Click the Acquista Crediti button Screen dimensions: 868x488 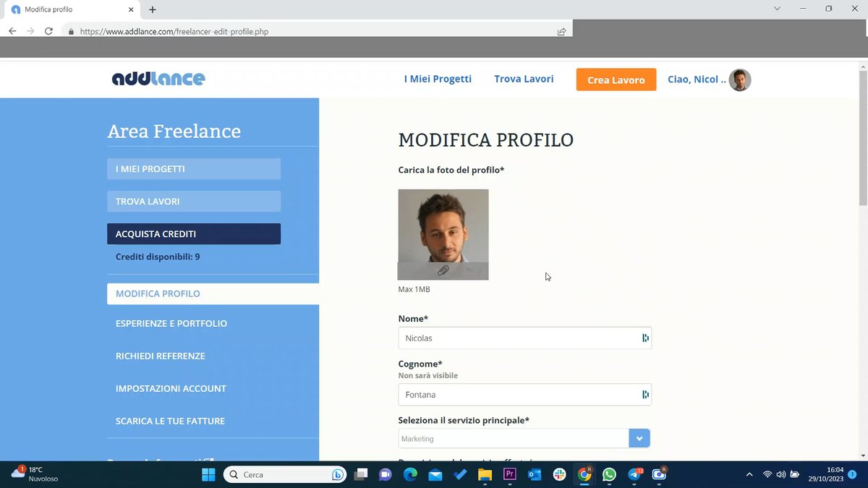click(194, 234)
